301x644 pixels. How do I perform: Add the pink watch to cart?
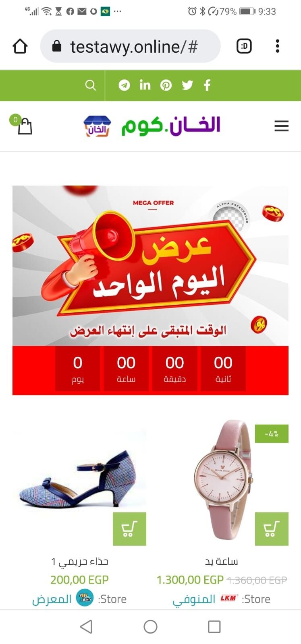tap(272, 529)
